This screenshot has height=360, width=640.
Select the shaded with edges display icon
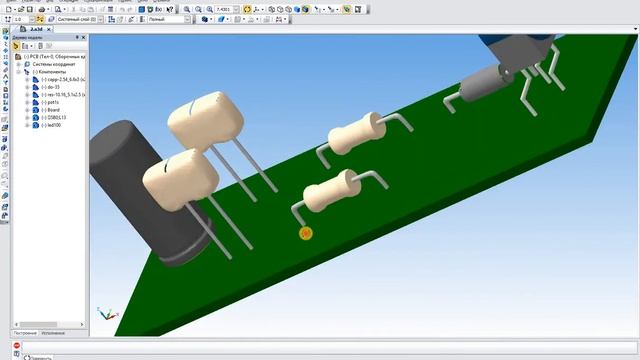(x=305, y=9)
